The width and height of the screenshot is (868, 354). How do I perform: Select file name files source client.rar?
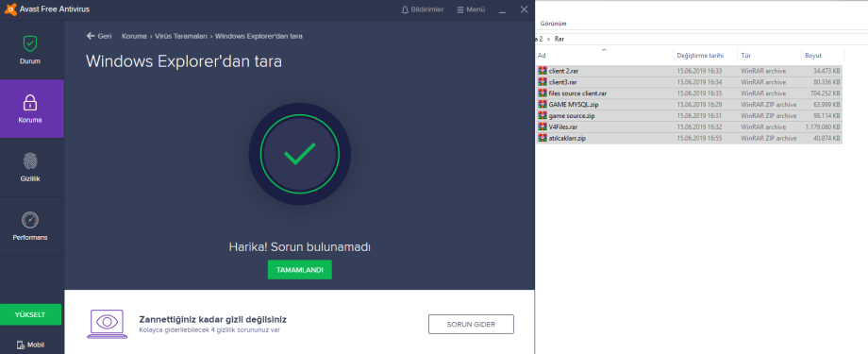click(577, 93)
